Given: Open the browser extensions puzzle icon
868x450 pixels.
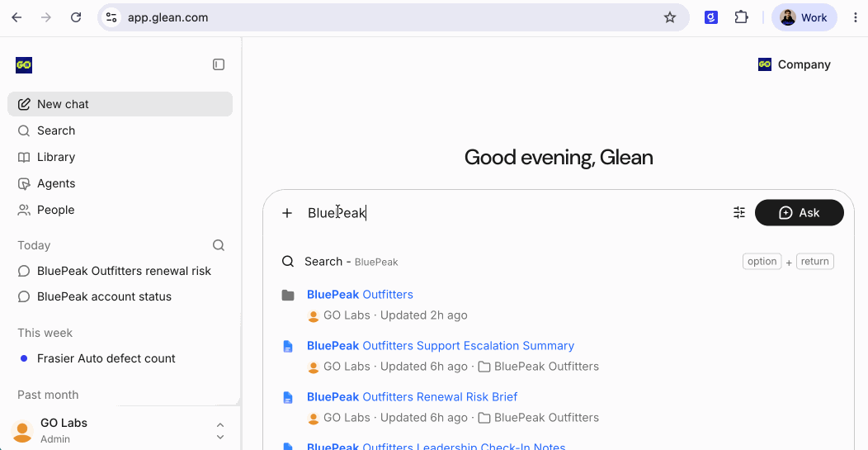Looking at the screenshot, I should [x=741, y=17].
